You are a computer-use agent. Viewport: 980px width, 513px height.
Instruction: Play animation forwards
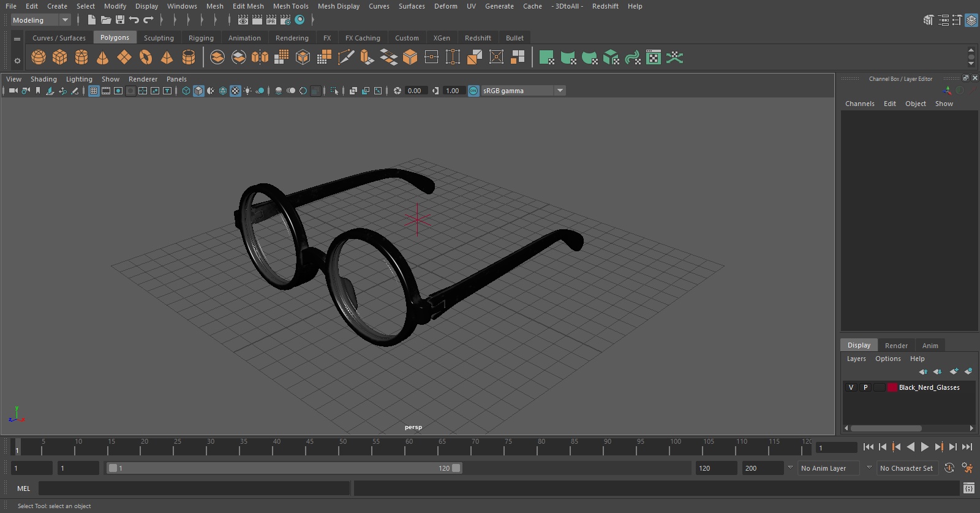coord(925,447)
